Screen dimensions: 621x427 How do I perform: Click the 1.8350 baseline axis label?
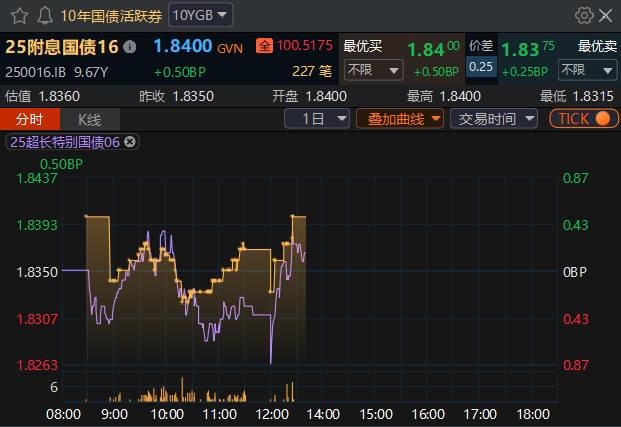[x=37, y=273]
